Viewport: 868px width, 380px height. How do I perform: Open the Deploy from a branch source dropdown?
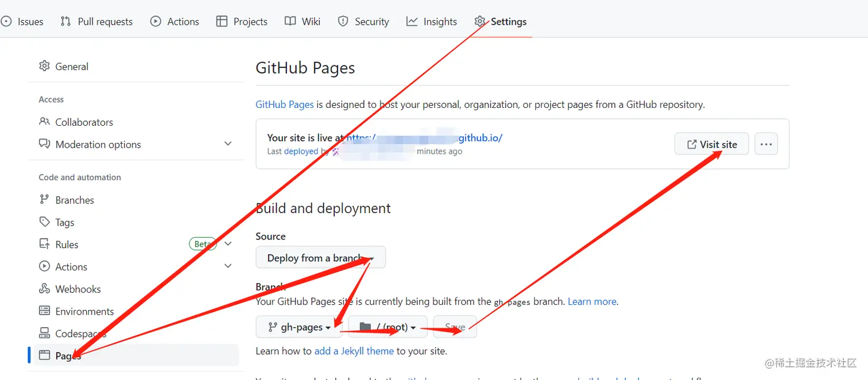320,258
